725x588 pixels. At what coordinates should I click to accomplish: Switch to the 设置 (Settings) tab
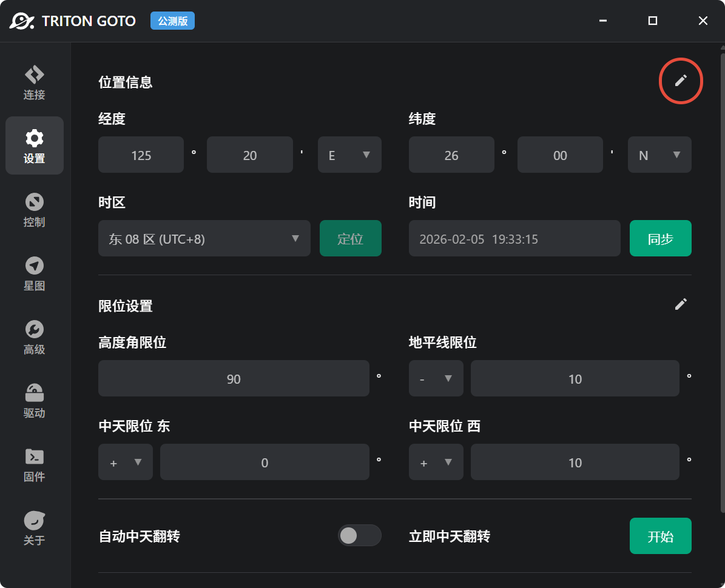34,145
